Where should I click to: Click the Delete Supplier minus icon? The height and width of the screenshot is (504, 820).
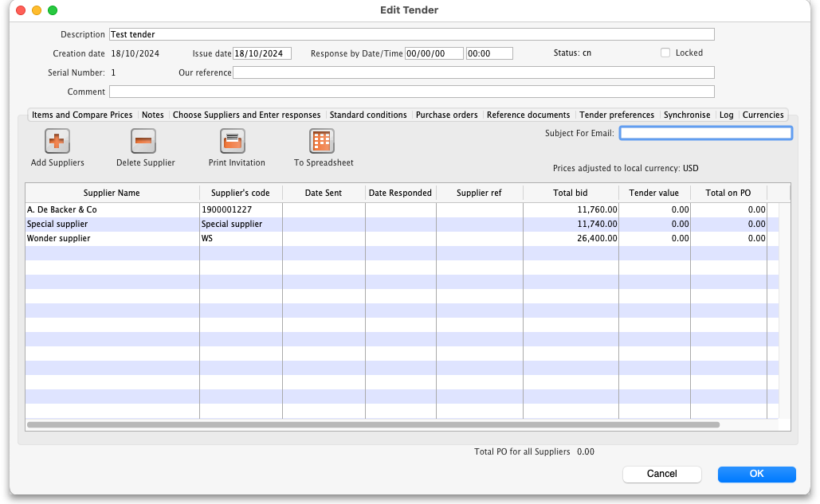(x=143, y=141)
